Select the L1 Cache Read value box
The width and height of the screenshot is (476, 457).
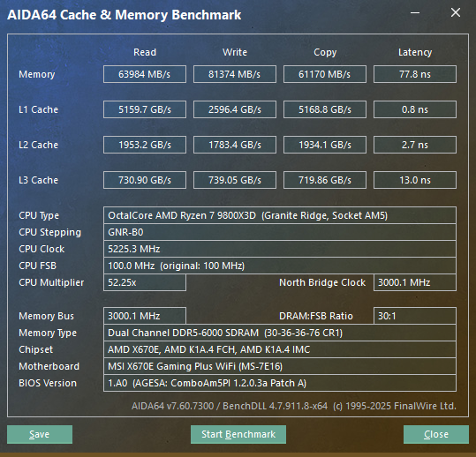tap(145, 109)
